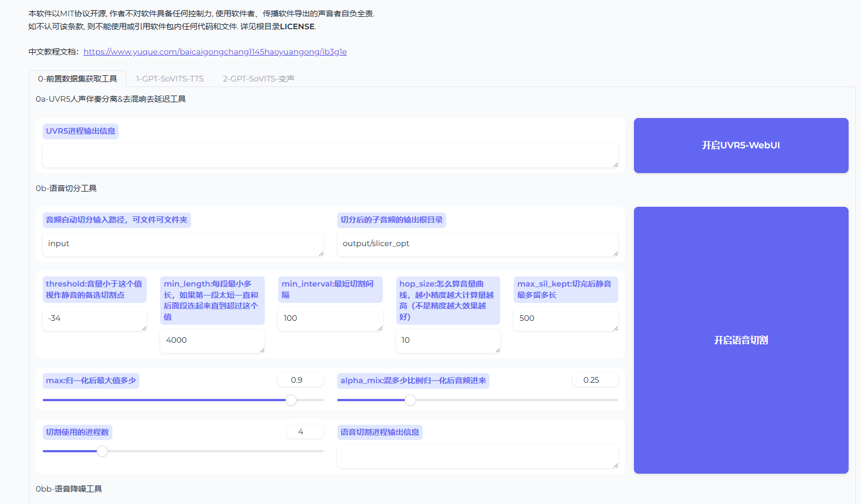Click the UVR5进程输出信息 label
This screenshot has height=504, width=861.
pyautogui.click(x=80, y=131)
